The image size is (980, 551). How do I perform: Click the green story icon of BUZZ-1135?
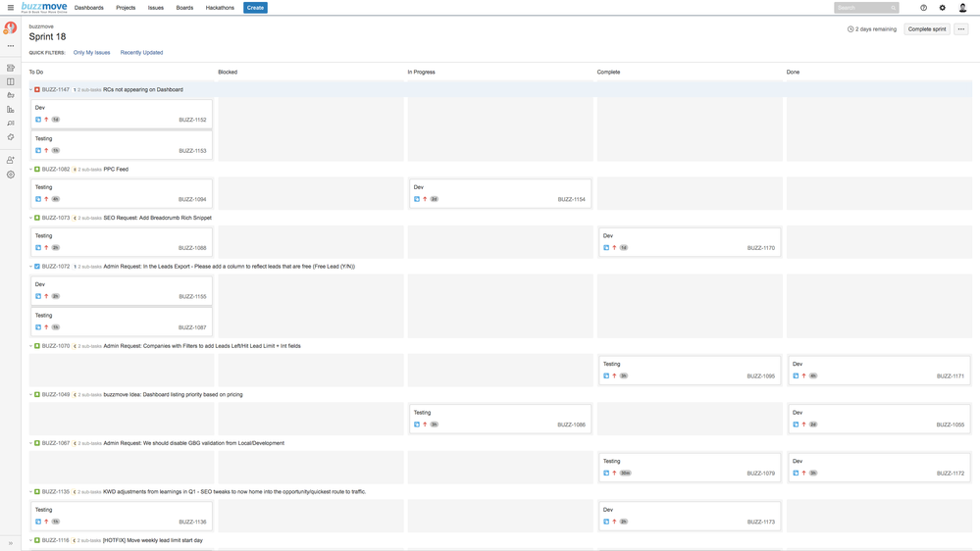[37, 491]
